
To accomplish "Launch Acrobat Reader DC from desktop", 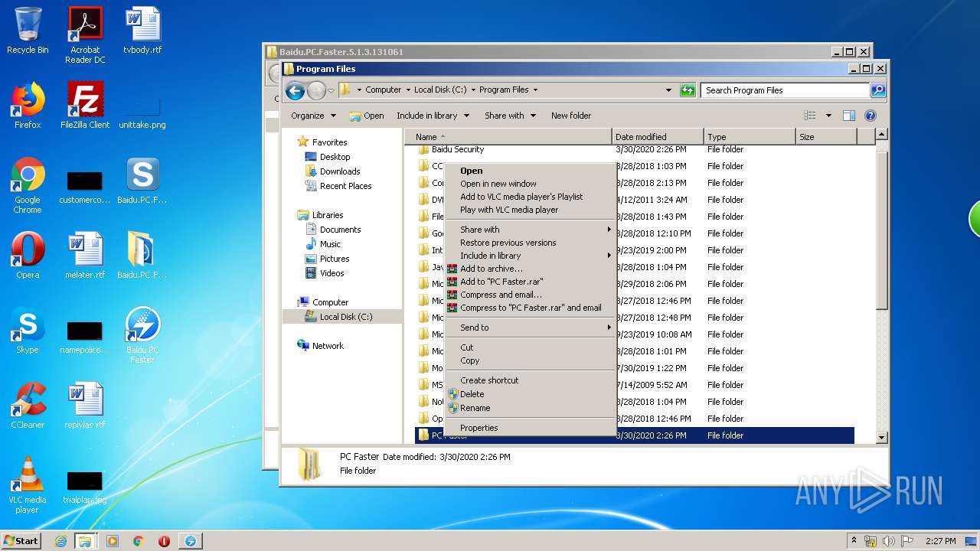I will [85, 35].
